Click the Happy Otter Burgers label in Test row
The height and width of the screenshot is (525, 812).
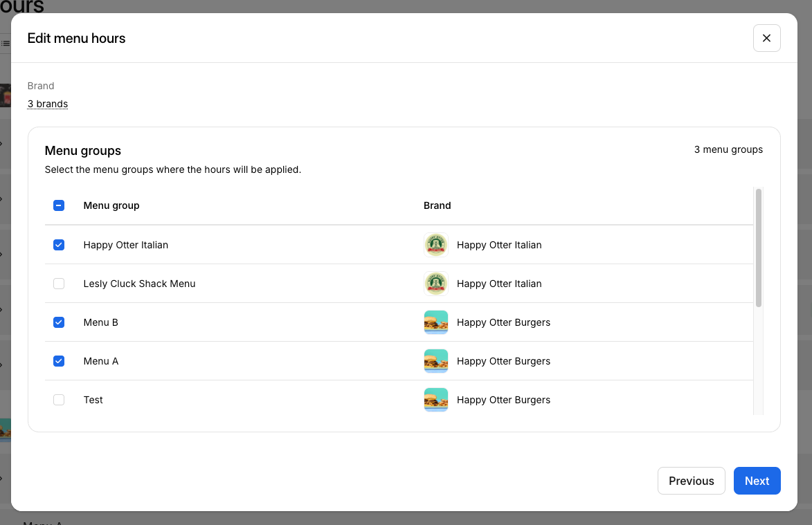503,400
